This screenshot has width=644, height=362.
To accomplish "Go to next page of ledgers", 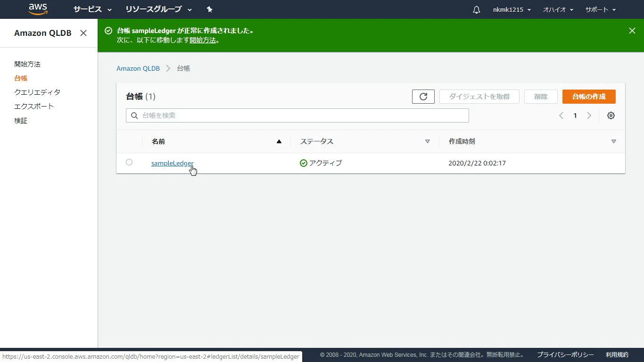I will pos(589,115).
